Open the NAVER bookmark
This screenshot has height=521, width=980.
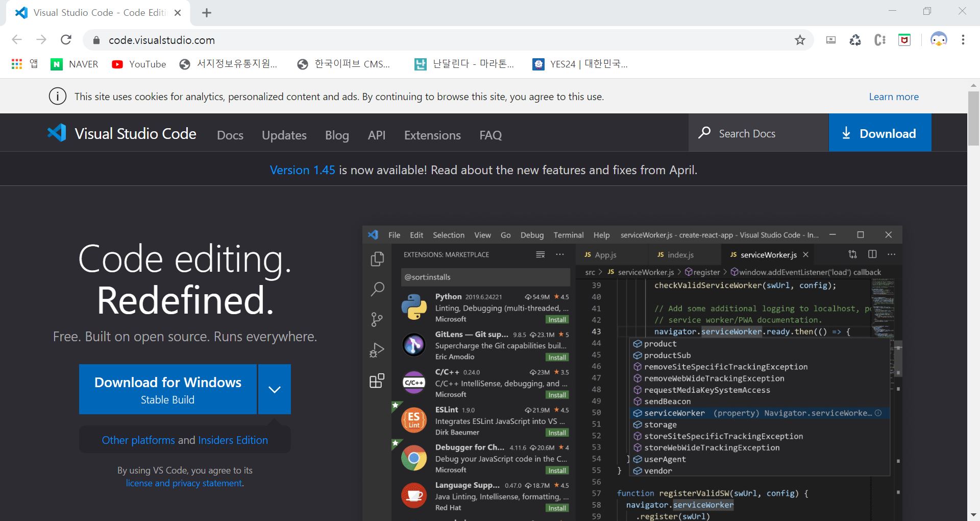point(75,64)
